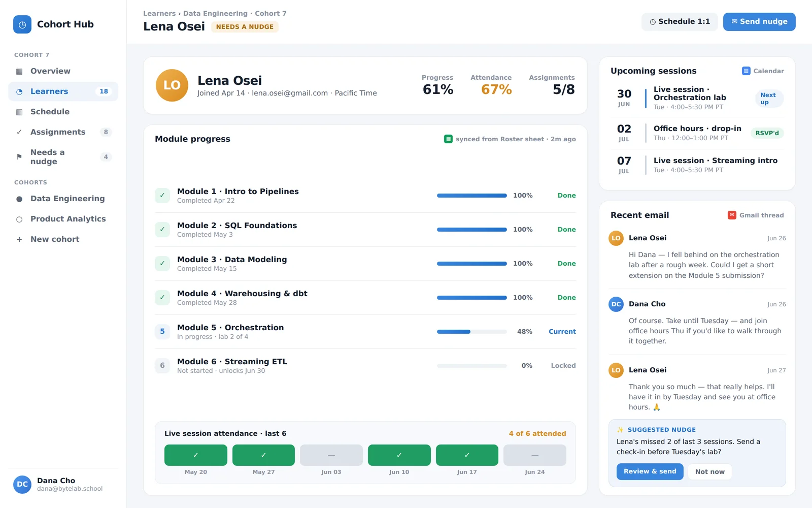
Task: Click the Assignments checkmark icon
Action: point(19,132)
